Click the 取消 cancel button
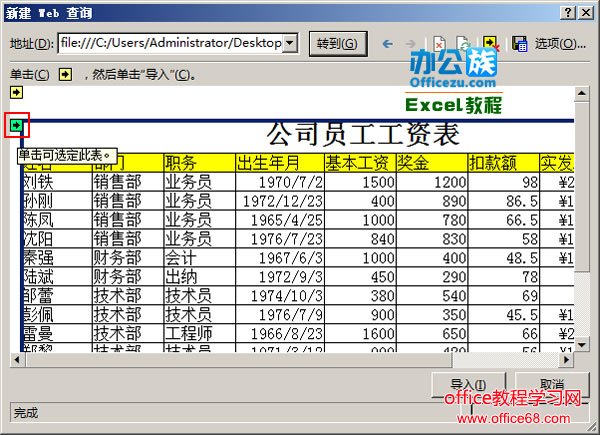 coord(551,384)
